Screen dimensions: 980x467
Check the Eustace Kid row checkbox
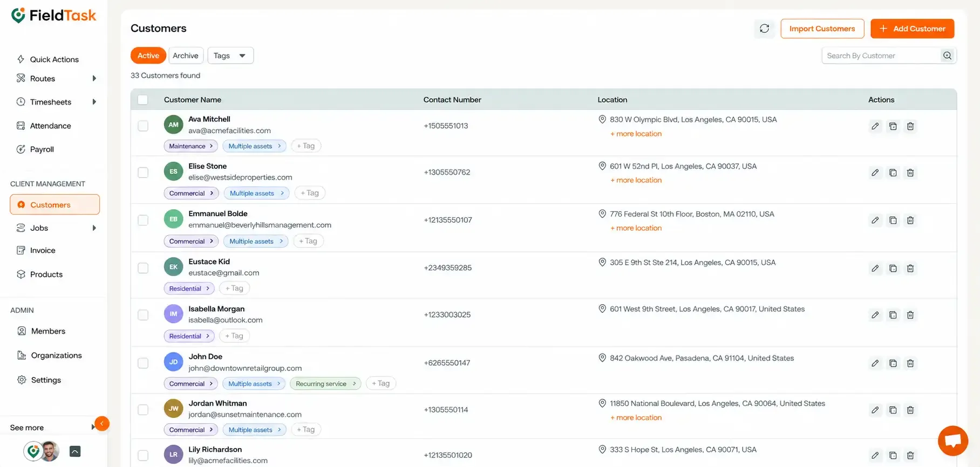[143, 268]
